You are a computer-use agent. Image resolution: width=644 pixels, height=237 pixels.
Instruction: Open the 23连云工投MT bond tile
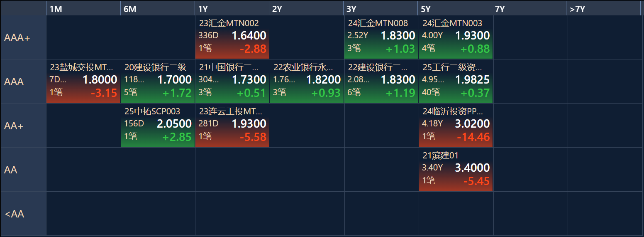(x=232, y=126)
